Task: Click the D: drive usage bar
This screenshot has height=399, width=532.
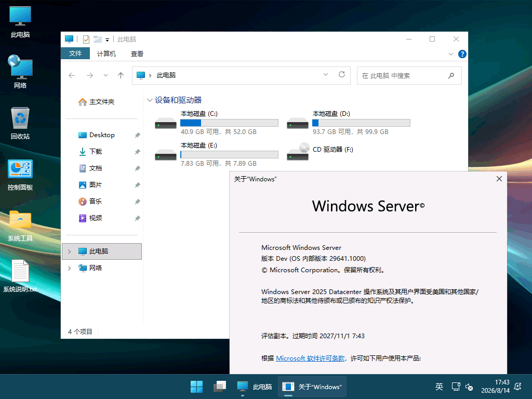Action: 361,123
